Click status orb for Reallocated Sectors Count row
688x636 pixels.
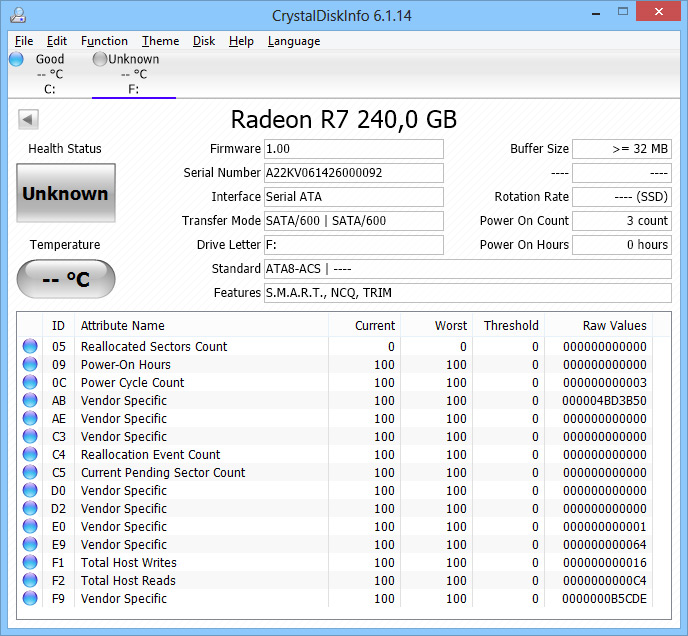point(30,346)
